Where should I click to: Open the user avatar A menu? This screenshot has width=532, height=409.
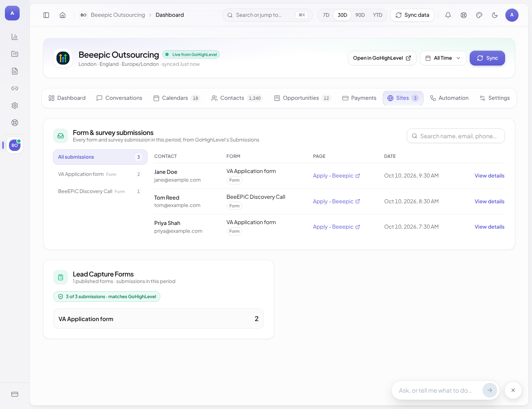(x=512, y=15)
